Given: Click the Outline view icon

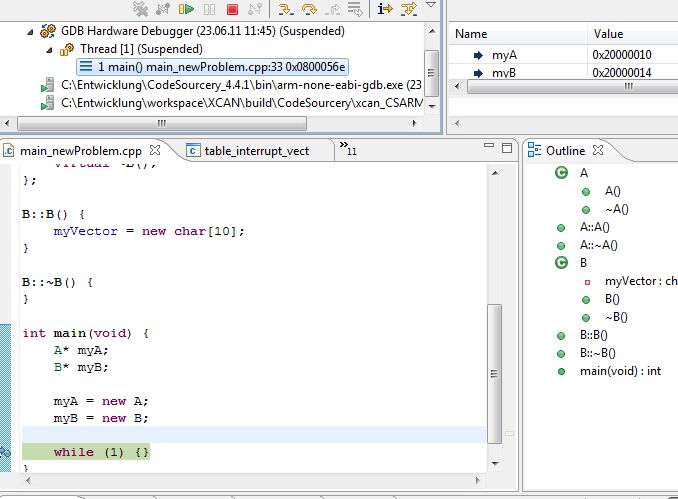Looking at the screenshot, I should pyautogui.click(x=533, y=150).
